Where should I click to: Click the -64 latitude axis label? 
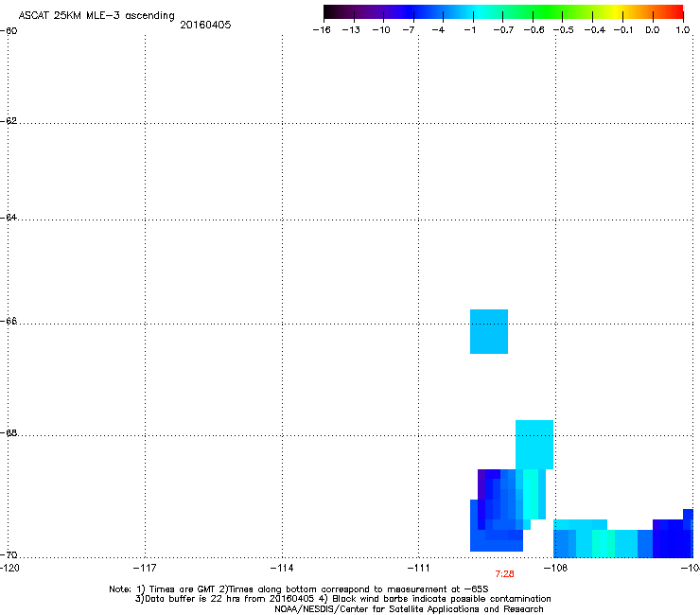point(9,218)
